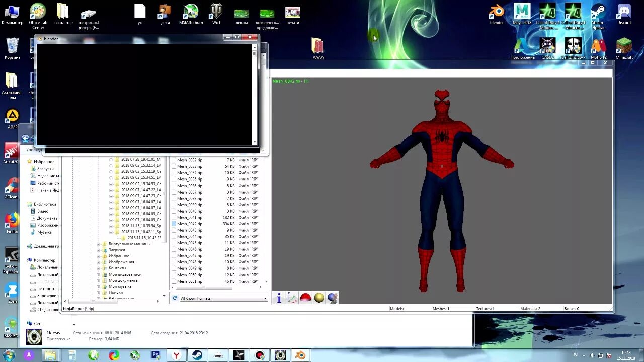This screenshot has height=362, width=644.
Task: Open the blender desktop shortcut
Action: 497,14
